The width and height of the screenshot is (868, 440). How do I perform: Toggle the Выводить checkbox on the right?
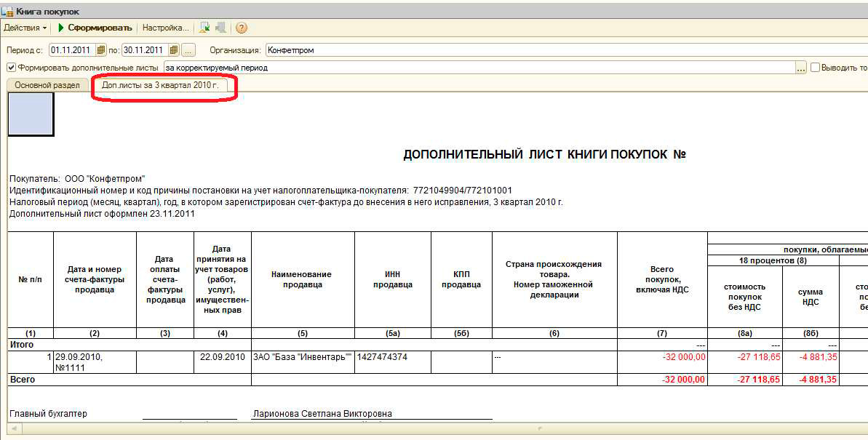(815, 68)
